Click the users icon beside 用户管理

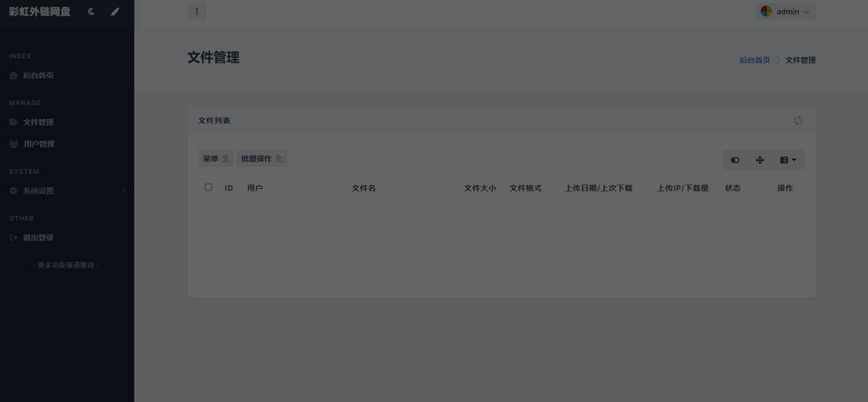[14, 143]
